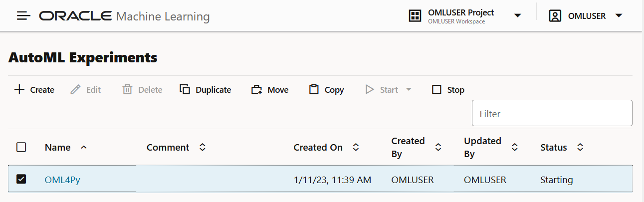Click the Stop square icon
Screen dimensions: 644x202
[437, 90]
